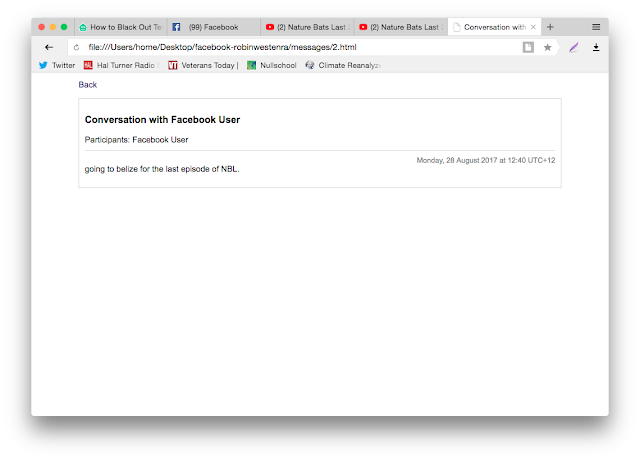Open Veterans Today bookmark label
Image resolution: width=640 pixels, height=461 pixels.
pyautogui.click(x=210, y=65)
